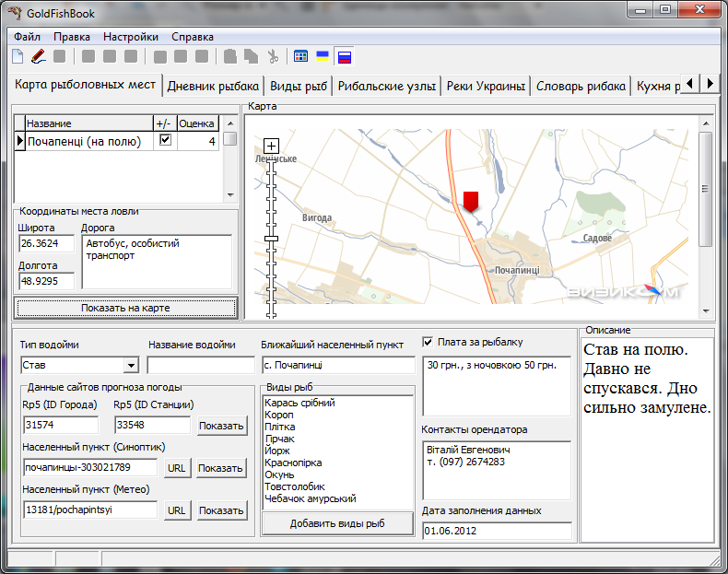Open the Правка menu
Image resolution: width=728 pixels, height=574 pixels.
point(72,37)
